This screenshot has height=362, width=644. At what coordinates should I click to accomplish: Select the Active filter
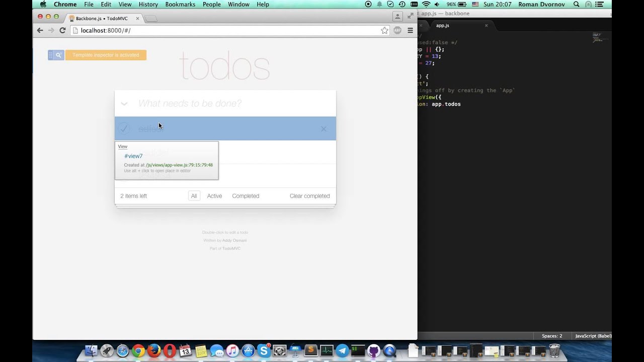click(x=214, y=196)
